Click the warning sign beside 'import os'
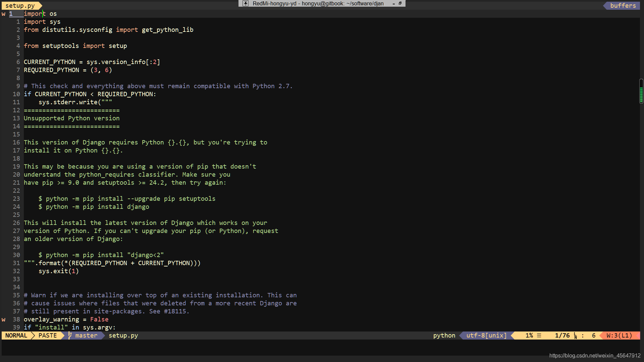 point(3,14)
